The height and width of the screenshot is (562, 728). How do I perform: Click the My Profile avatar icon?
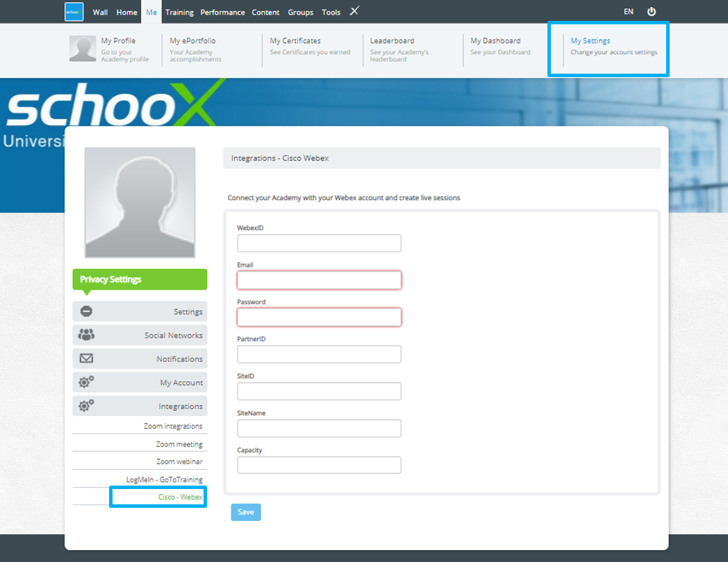point(83,49)
